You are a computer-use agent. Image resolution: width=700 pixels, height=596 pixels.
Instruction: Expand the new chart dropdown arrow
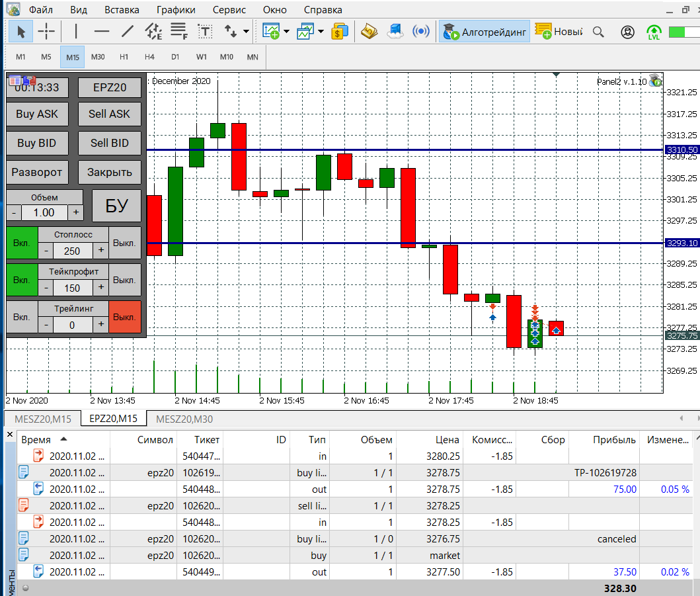click(x=286, y=32)
